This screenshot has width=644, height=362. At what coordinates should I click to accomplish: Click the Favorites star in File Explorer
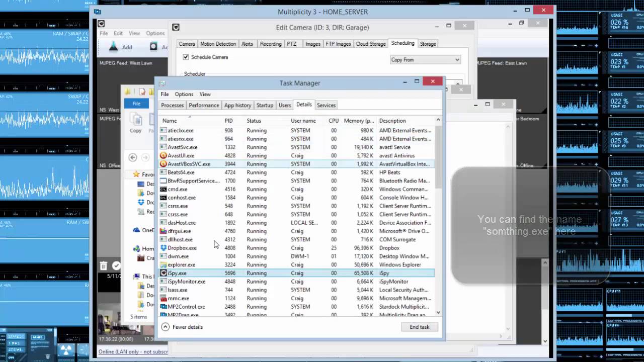(x=136, y=174)
